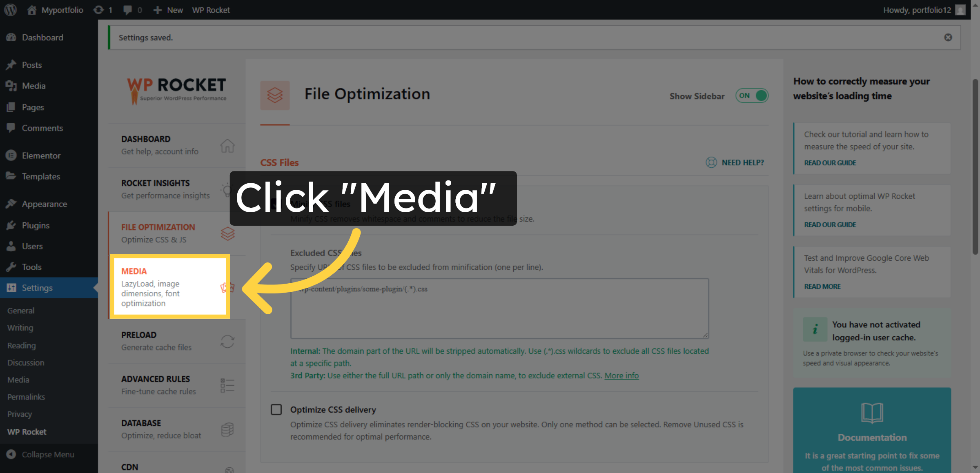Open the WP Rocket Dashboard home icon
This screenshot has height=473, width=980.
(227, 145)
